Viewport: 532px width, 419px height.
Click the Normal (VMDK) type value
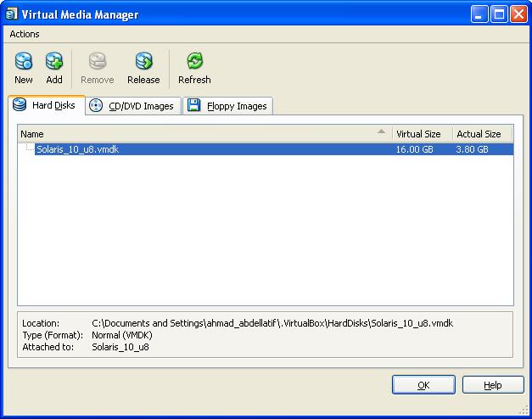coord(122,335)
